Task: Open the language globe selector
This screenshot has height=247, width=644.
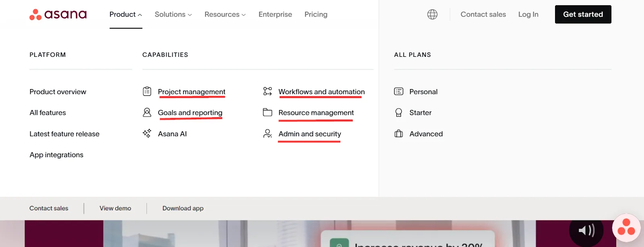Action: pyautogui.click(x=432, y=15)
